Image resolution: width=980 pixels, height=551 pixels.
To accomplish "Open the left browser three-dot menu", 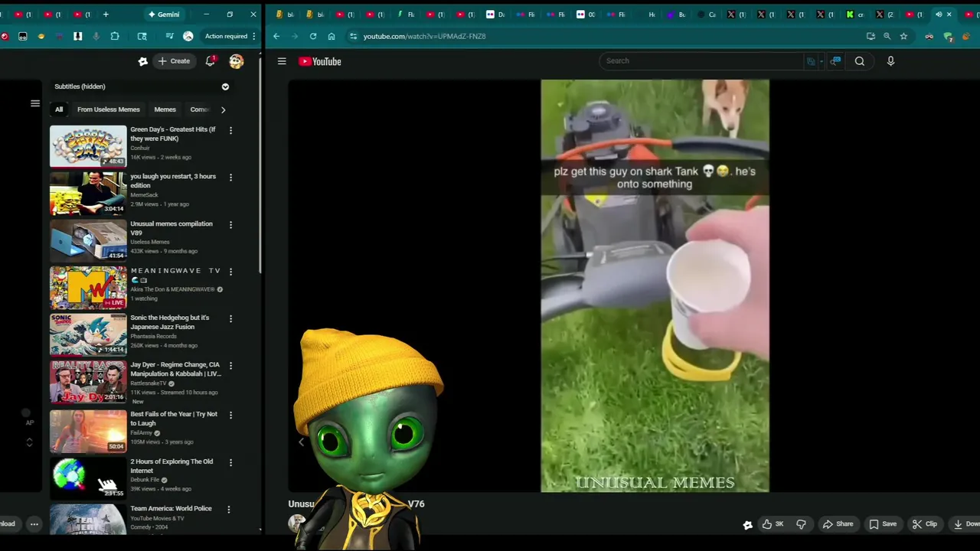I will click(254, 36).
